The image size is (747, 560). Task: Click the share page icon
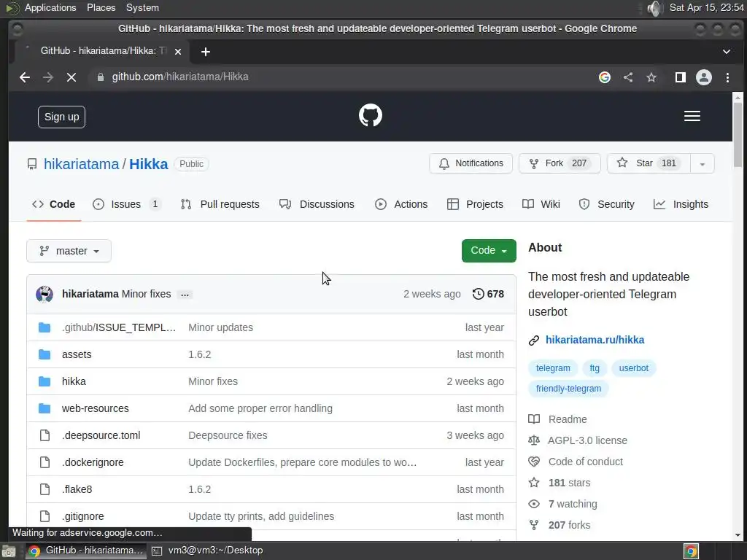tap(628, 77)
